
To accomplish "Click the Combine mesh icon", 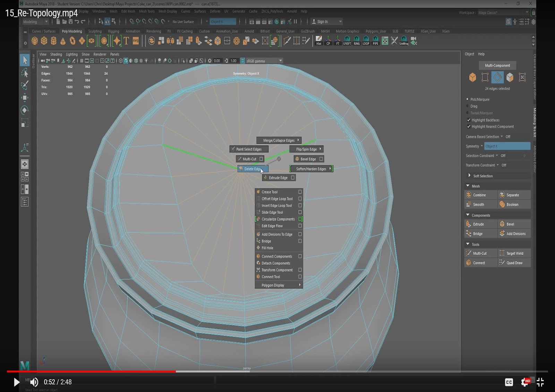I will coord(480,194).
